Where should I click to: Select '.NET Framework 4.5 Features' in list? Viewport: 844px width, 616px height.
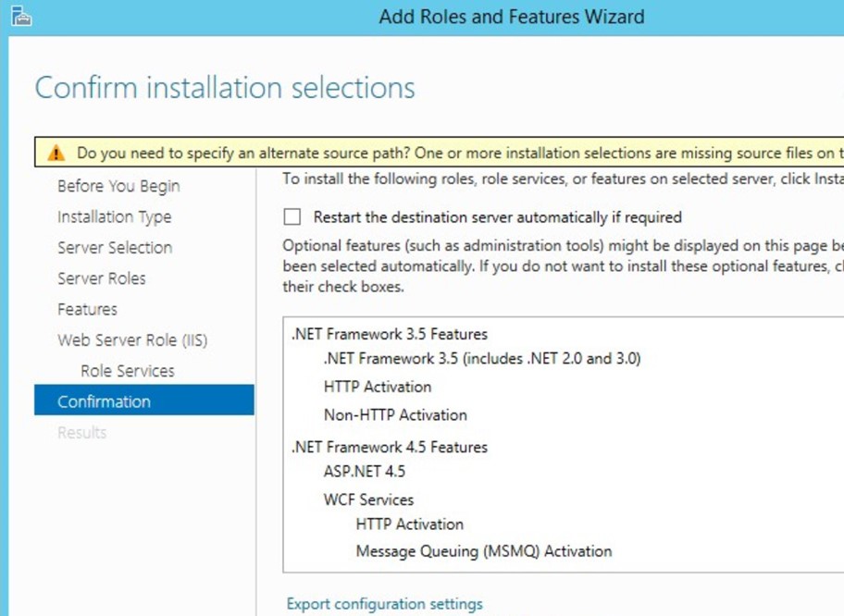point(390,447)
